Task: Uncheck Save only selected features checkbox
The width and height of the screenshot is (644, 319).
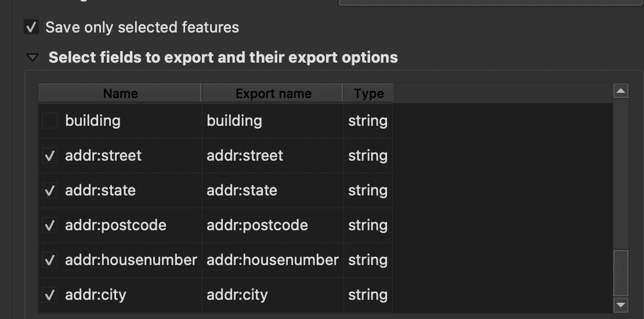Action: [31, 27]
